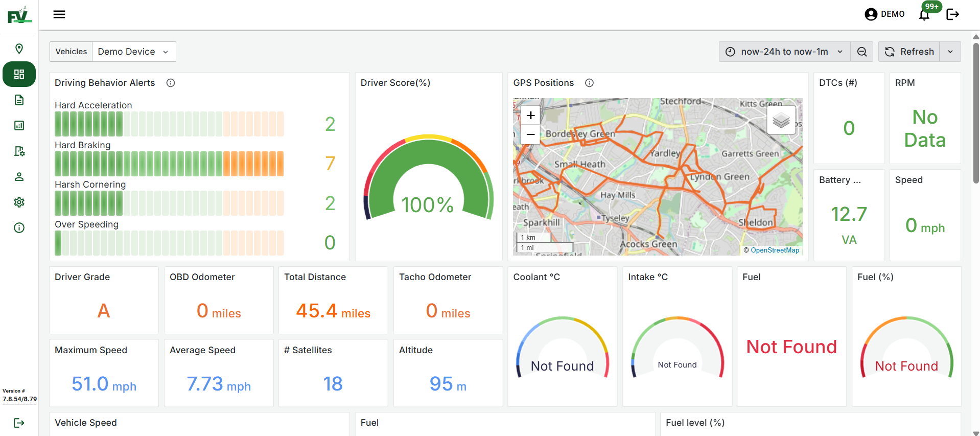980x436 pixels.
Task: Zoom out on the GPS map
Action: tap(531, 134)
